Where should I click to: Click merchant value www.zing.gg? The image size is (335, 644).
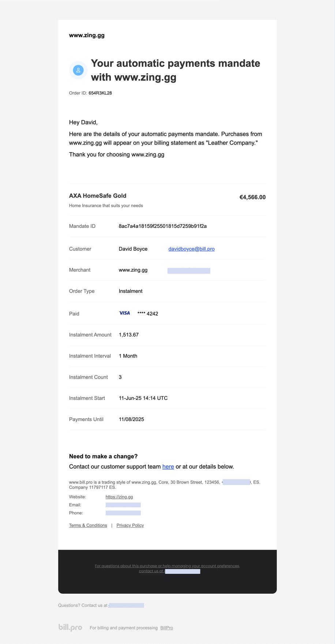click(133, 270)
